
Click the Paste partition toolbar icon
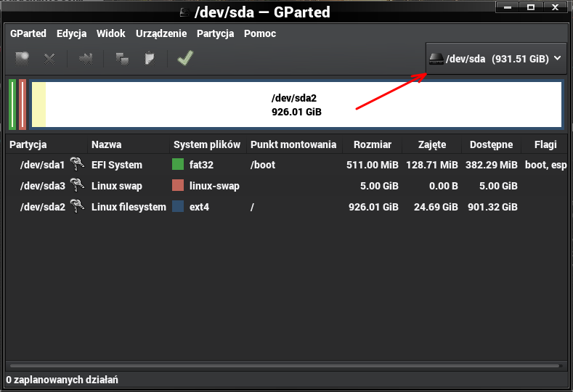150,59
